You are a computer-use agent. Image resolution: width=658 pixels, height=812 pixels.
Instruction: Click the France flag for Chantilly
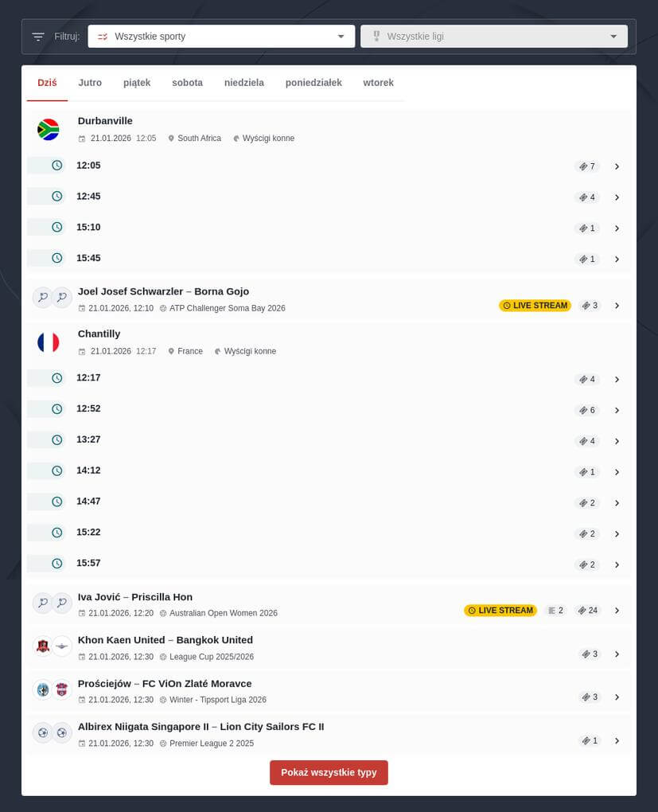48,342
